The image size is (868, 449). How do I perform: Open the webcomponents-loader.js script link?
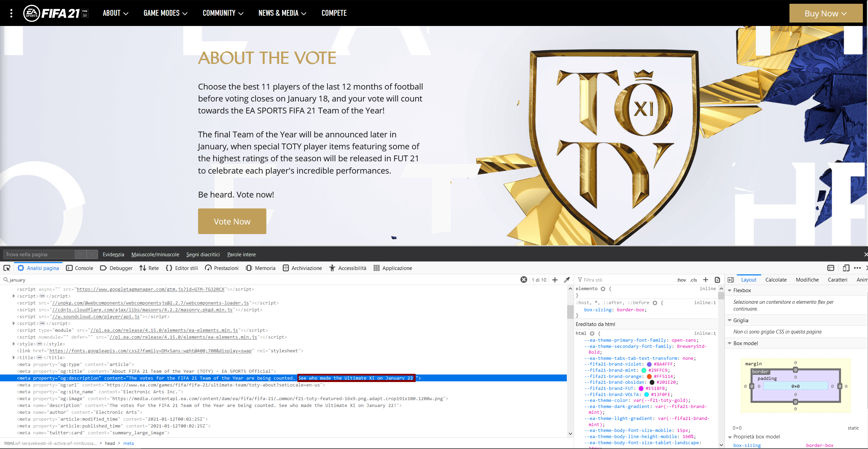(151, 303)
